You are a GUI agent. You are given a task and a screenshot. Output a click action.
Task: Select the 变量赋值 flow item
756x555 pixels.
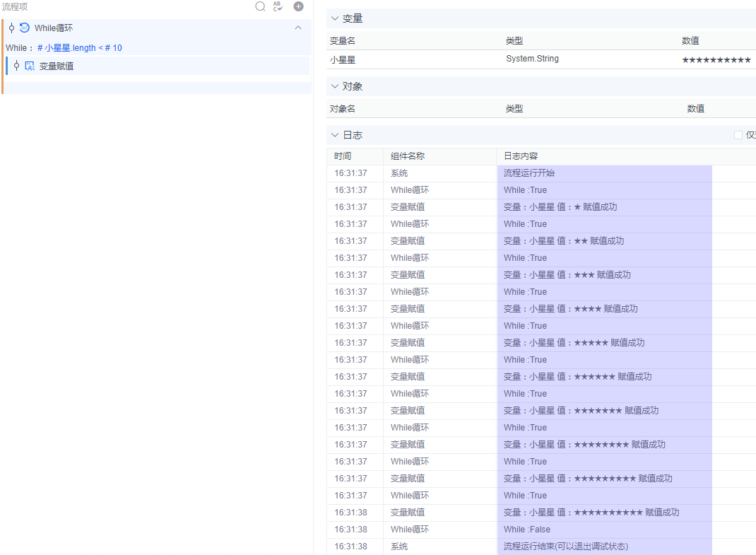click(x=57, y=65)
